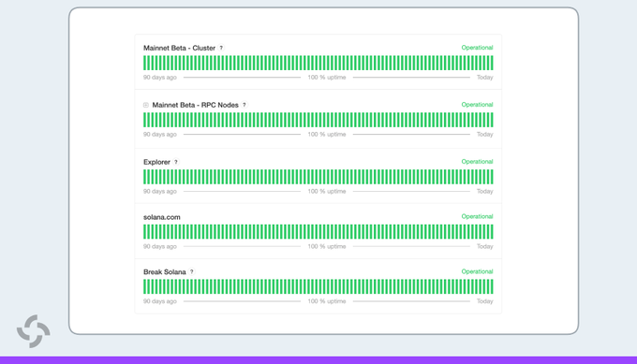637x364 pixels.
Task: Open help tooltip next to Explorer
Action: tap(176, 162)
